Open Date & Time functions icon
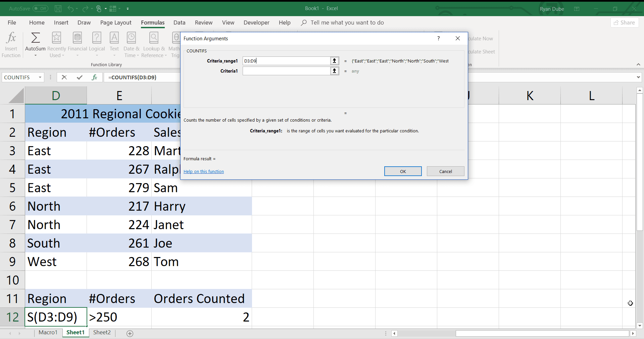 click(131, 38)
